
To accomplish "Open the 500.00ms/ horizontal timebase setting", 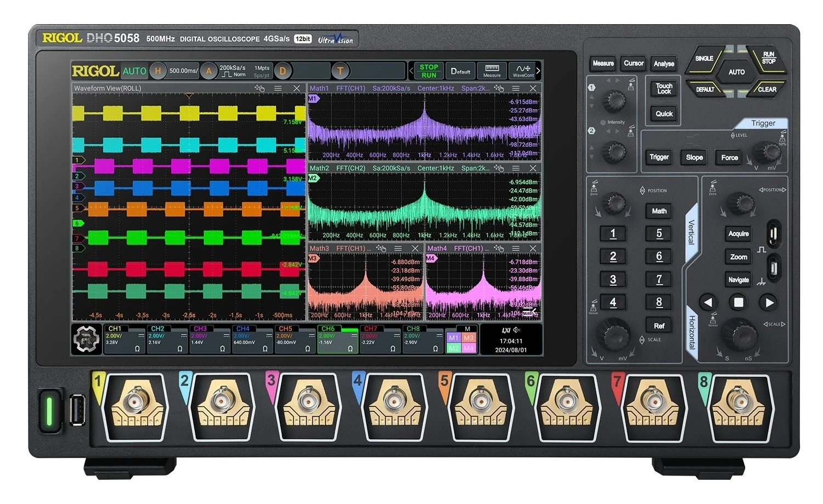I will [x=183, y=71].
